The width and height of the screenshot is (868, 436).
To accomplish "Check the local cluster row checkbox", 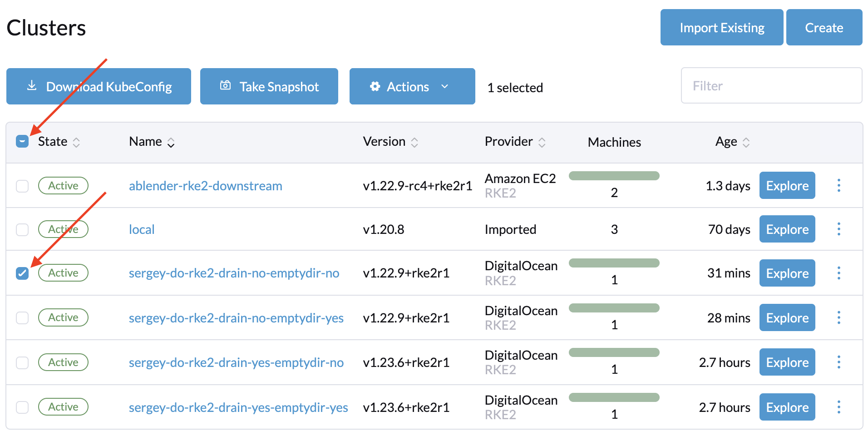I will (x=22, y=229).
